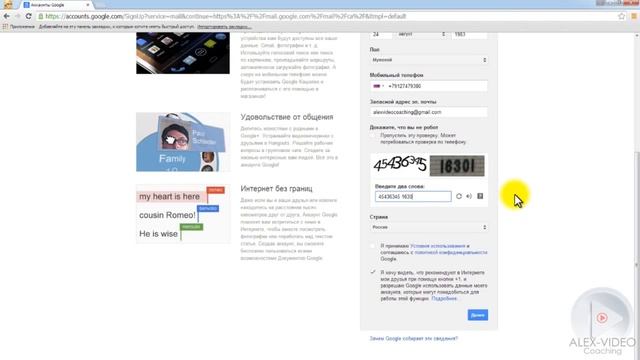Click the house number 16301 captcha image
The width and height of the screenshot is (640, 360).
click(x=457, y=166)
